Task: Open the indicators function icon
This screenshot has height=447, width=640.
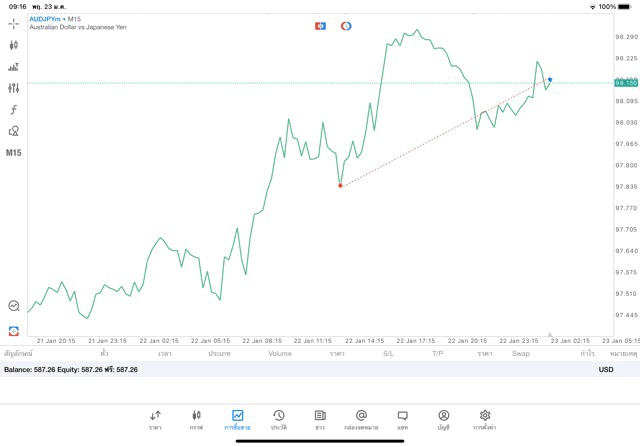Action: click(14, 109)
